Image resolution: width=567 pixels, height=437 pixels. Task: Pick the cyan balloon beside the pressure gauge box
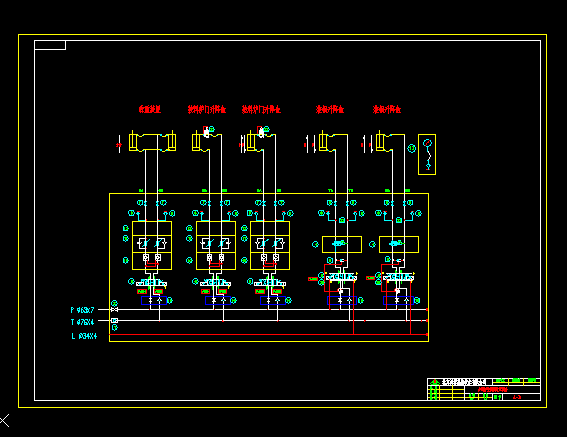(x=412, y=148)
